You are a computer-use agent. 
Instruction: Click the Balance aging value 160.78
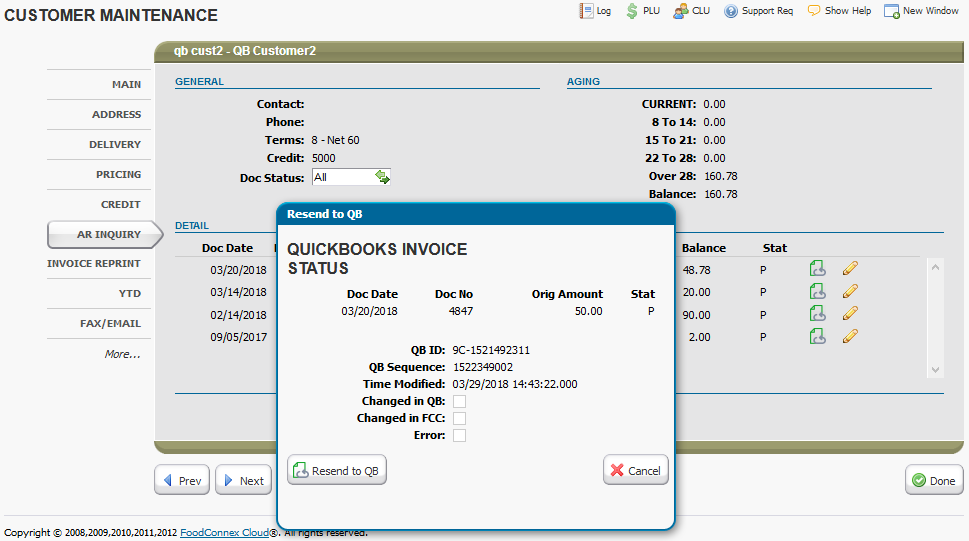(x=721, y=194)
